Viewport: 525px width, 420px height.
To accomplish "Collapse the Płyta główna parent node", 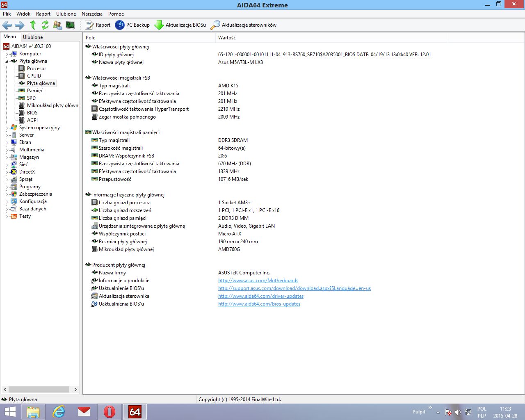I will (x=7, y=62).
